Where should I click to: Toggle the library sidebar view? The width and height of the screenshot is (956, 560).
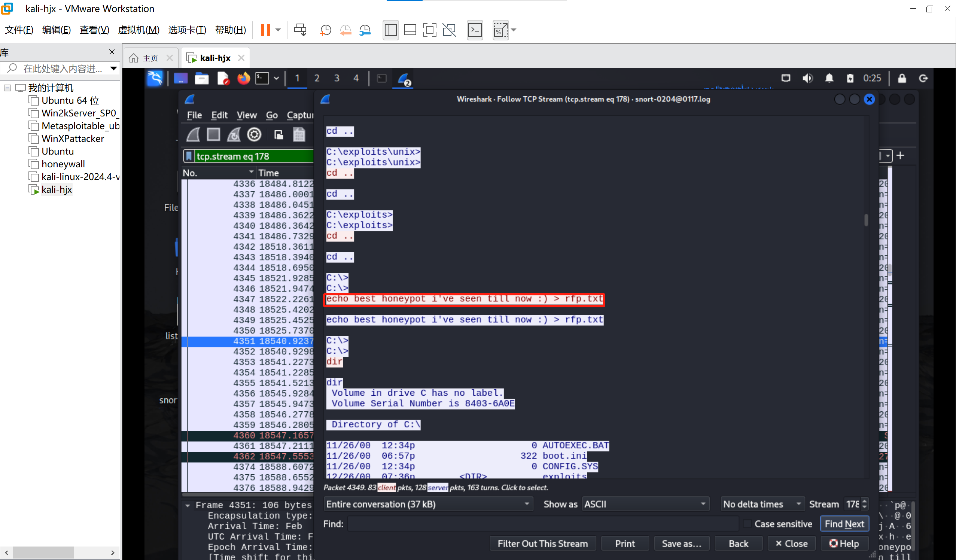tap(390, 30)
